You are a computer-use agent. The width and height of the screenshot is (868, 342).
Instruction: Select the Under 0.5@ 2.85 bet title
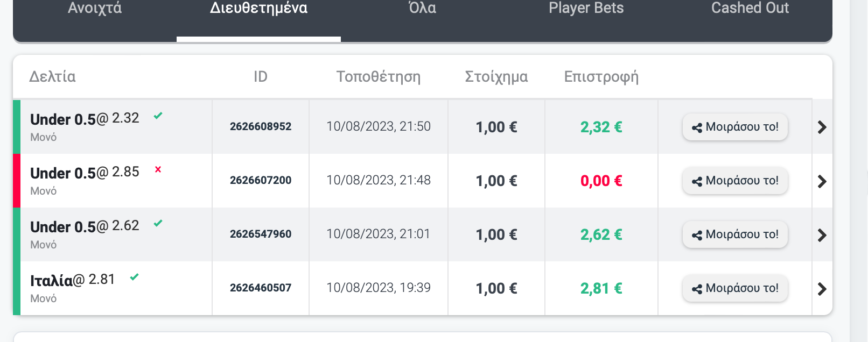click(85, 173)
